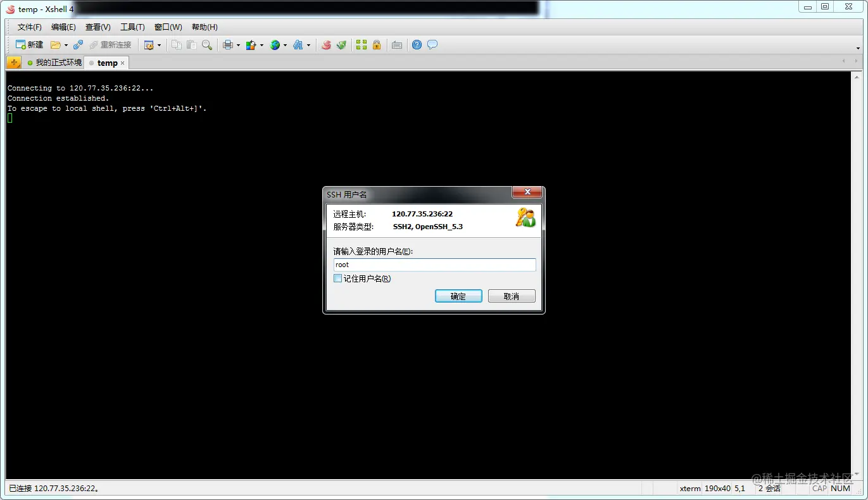Click the magnifier find icon

207,45
